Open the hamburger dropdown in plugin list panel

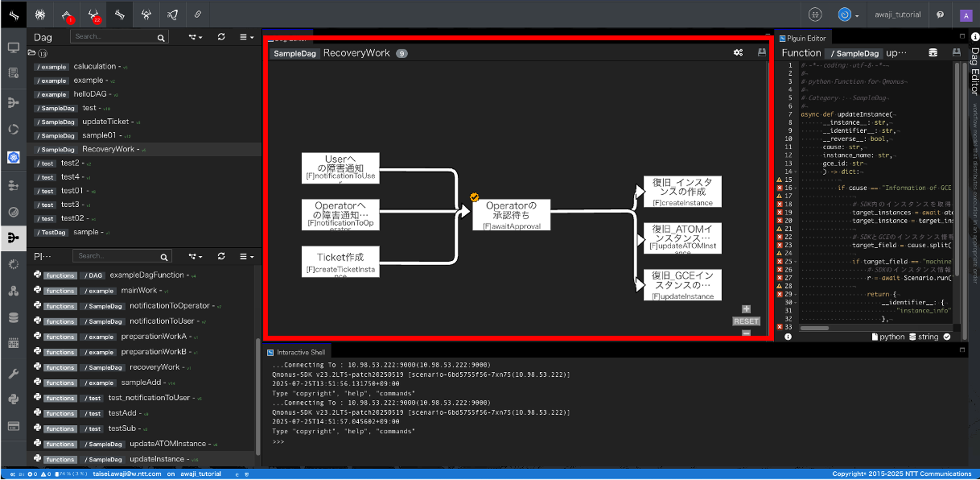247,256
